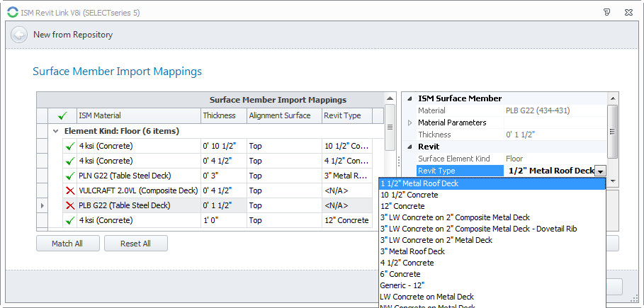Click the properties panel scrollbar thumb
Viewport: 644px width, 308px height.
coord(612,132)
